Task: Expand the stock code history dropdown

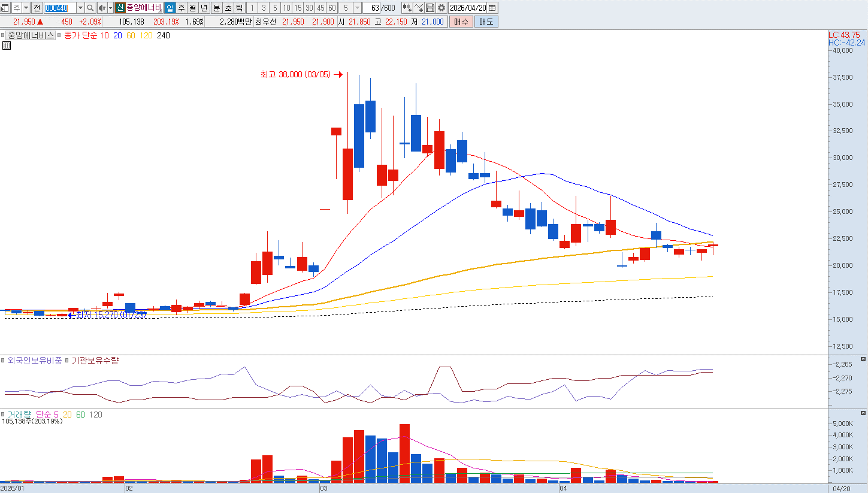Action: 80,8
